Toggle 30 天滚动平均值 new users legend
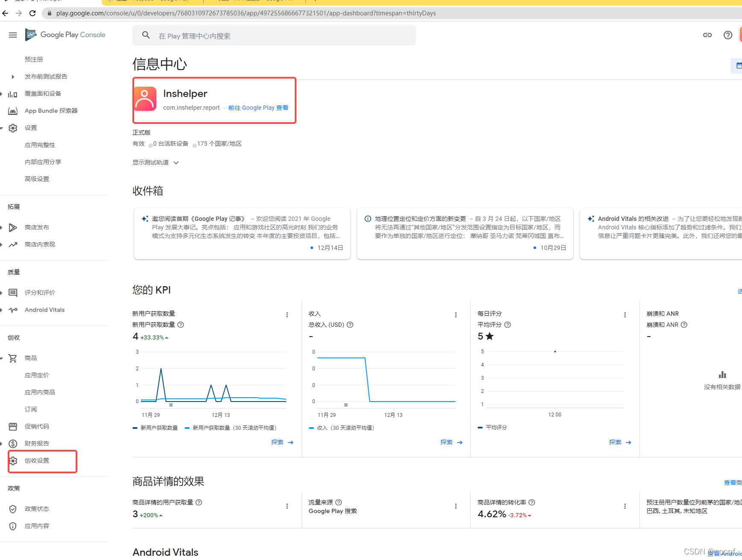Viewport: 742px width, 560px height. (231, 428)
